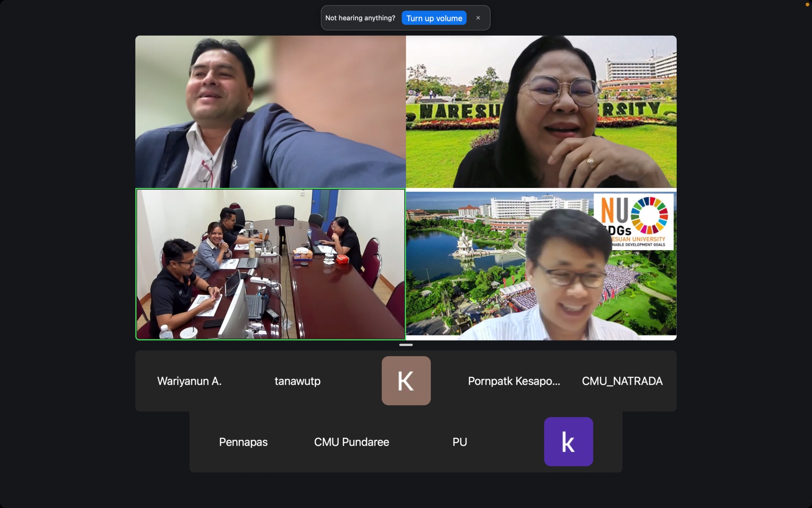The height and width of the screenshot is (508, 812).
Task: Click the gallery divider handle below videos
Action: (x=406, y=345)
